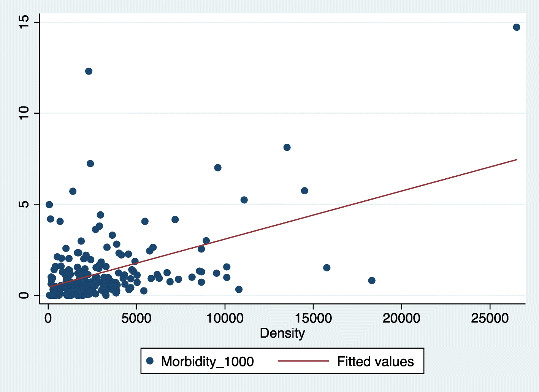Click the Density x-axis title
The image size is (539, 392).
pos(282,333)
